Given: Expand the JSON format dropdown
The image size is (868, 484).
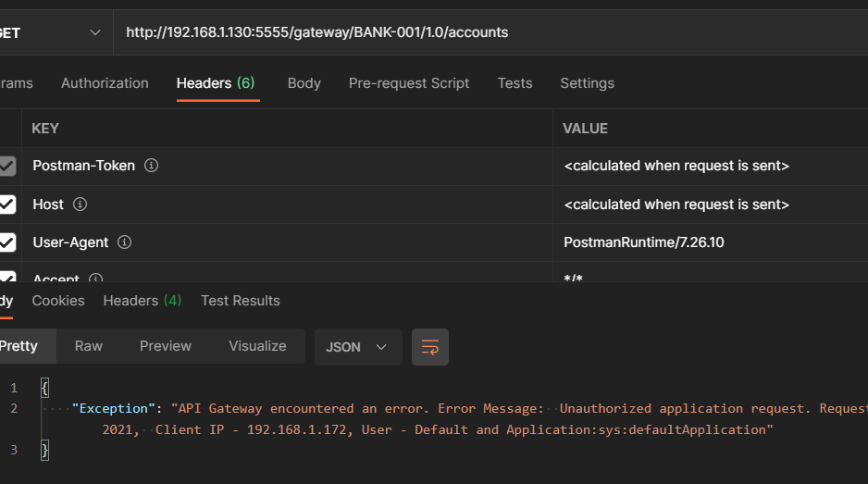Looking at the screenshot, I should [x=357, y=347].
